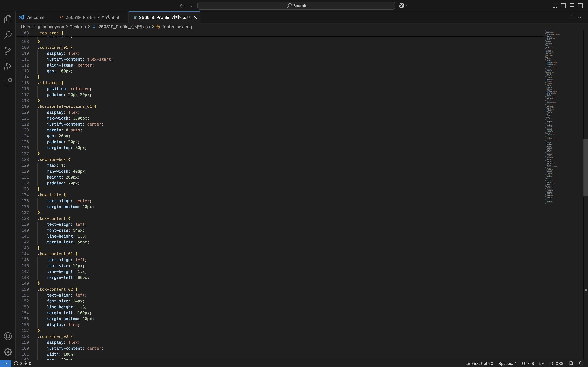Open the Manage gear menu
Screen dimensions: 588x367
coord(8,352)
